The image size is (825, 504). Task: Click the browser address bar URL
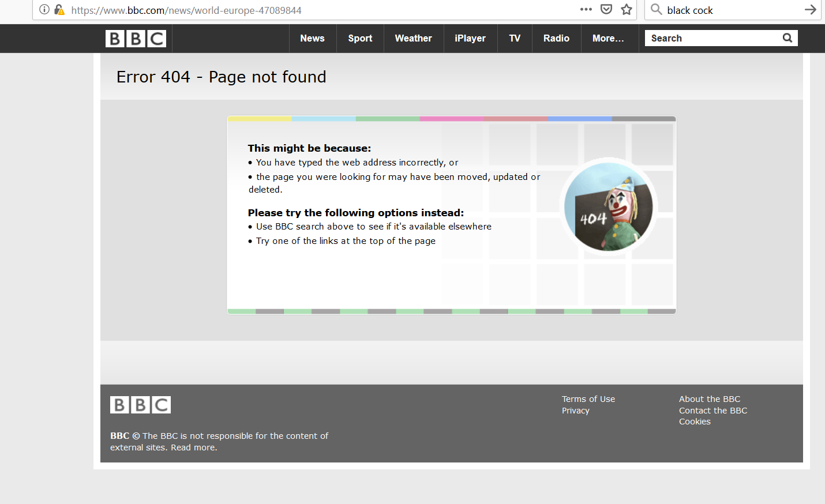(186, 10)
